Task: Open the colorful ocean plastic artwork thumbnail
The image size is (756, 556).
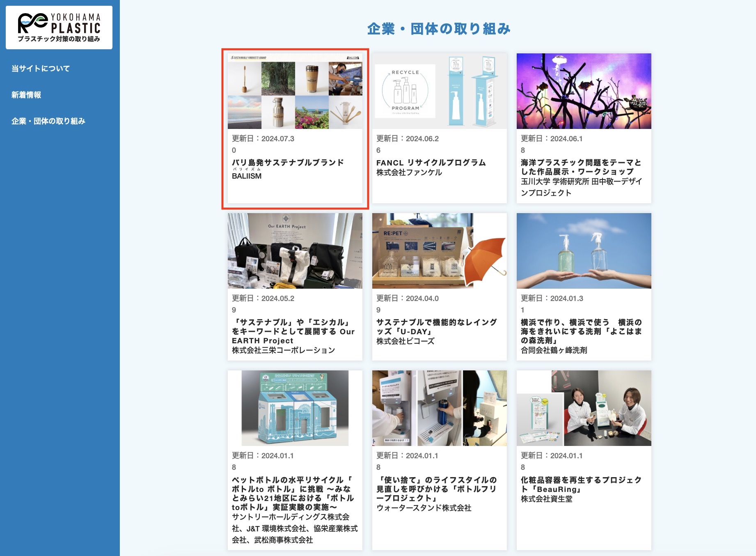Action: point(584,91)
